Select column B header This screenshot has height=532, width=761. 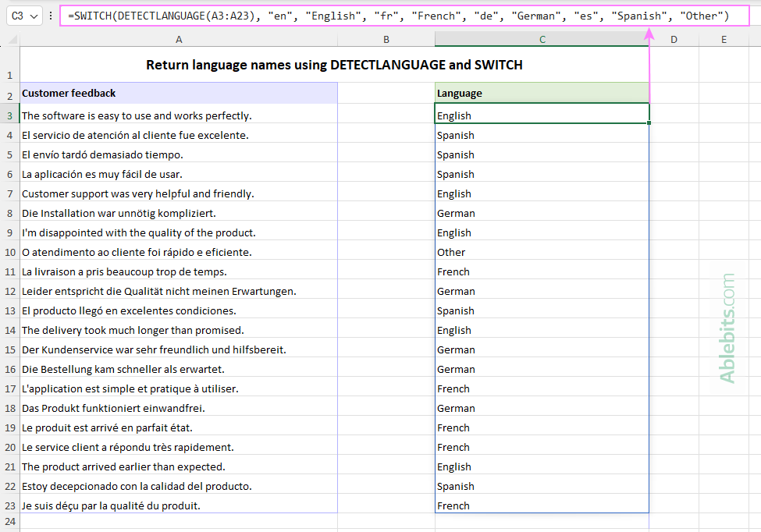click(x=386, y=40)
